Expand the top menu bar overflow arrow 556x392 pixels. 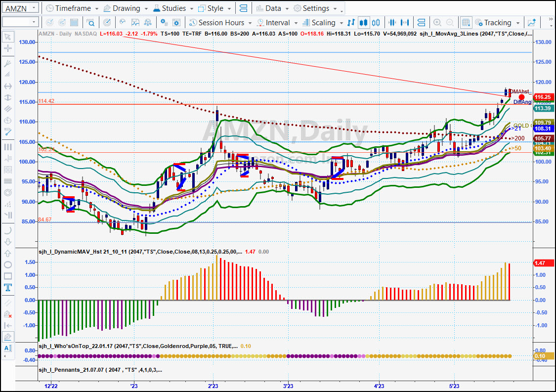342,11
